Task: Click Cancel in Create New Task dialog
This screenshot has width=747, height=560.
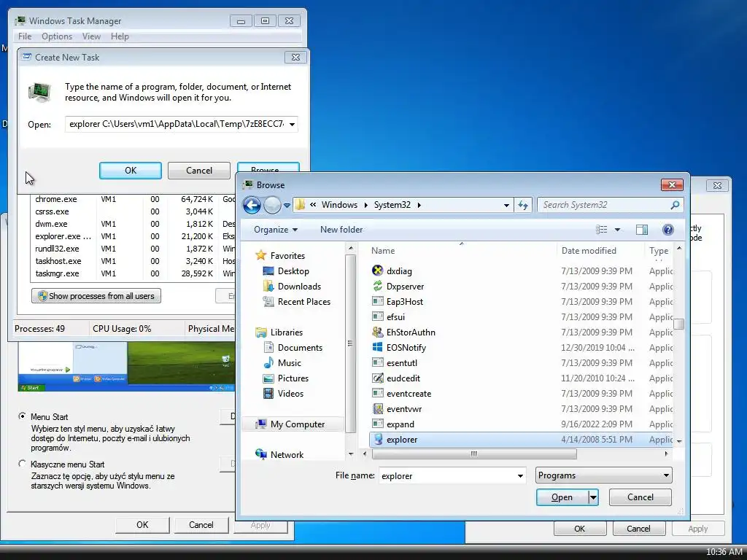Action: point(199,171)
